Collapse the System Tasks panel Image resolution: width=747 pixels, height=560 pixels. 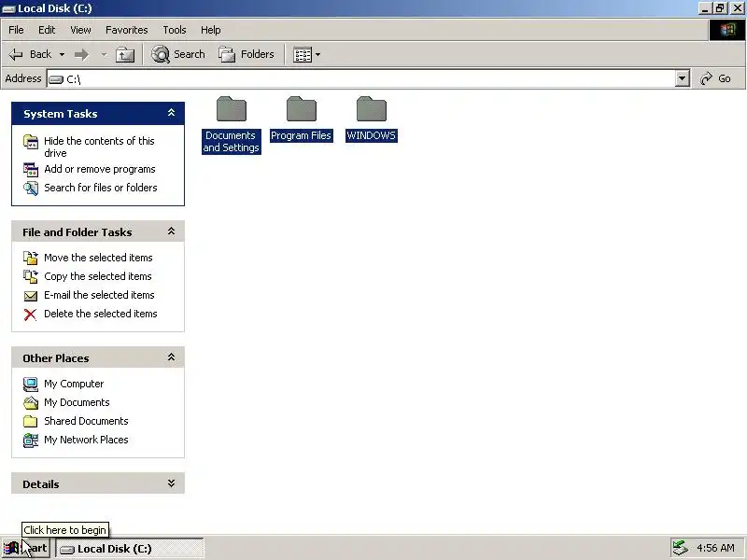(x=172, y=113)
